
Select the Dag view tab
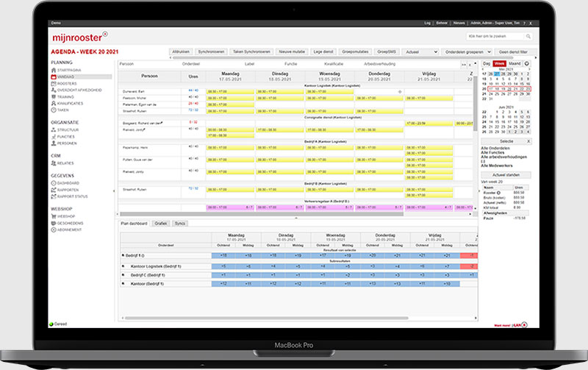click(487, 63)
